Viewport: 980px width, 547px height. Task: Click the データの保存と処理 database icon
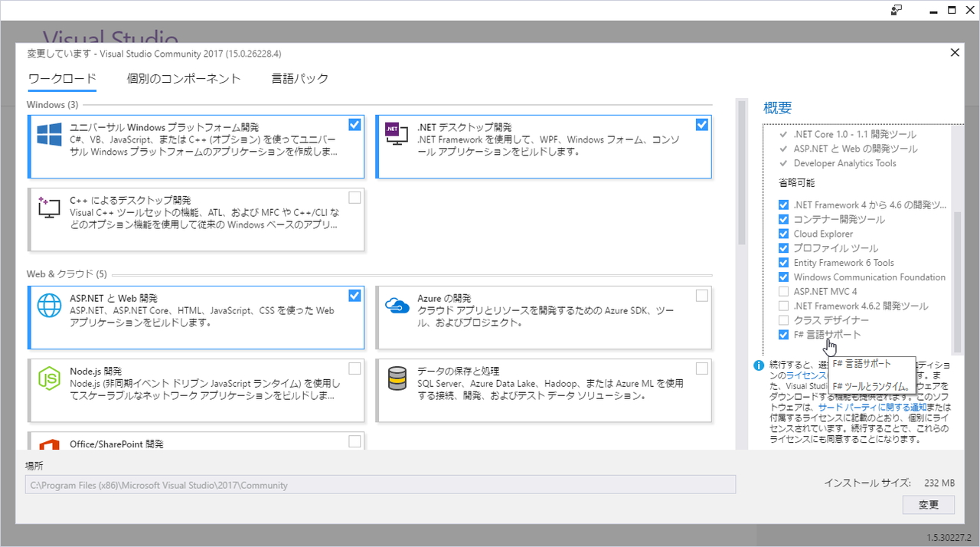click(397, 378)
